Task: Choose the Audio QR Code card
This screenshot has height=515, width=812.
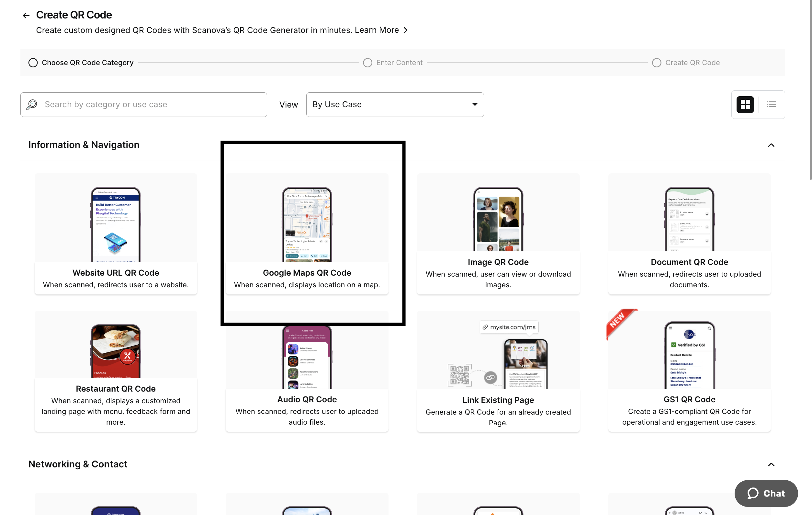Action: tap(307, 371)
